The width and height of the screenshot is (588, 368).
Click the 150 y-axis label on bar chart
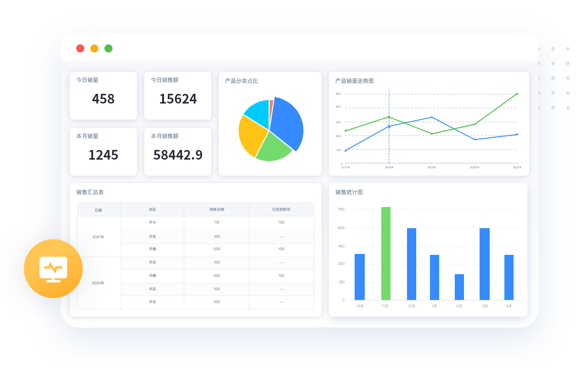pyautogui.click(x=341, y=282)
